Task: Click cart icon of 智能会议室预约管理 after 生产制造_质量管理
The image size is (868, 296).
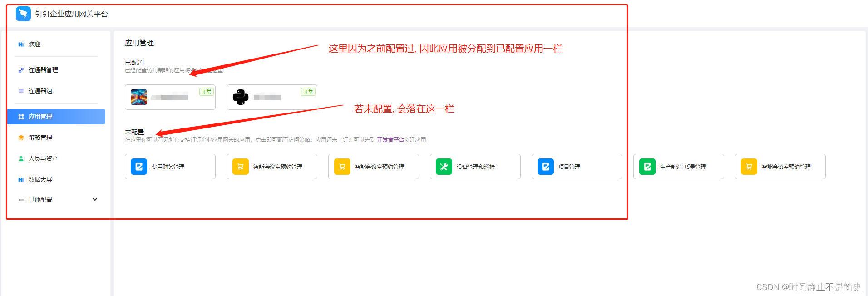Action: click(749, 167)
